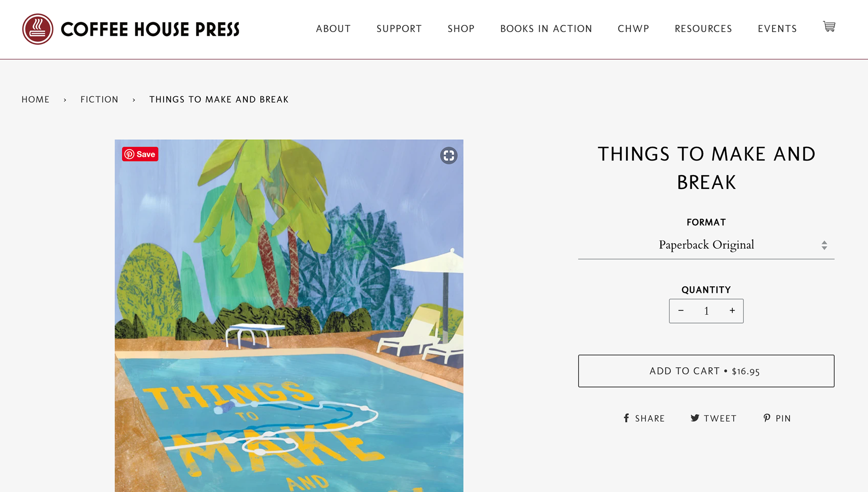This screenshot has width=868, height=492.
Task: Click the book cover image
Action: (289, 316)
